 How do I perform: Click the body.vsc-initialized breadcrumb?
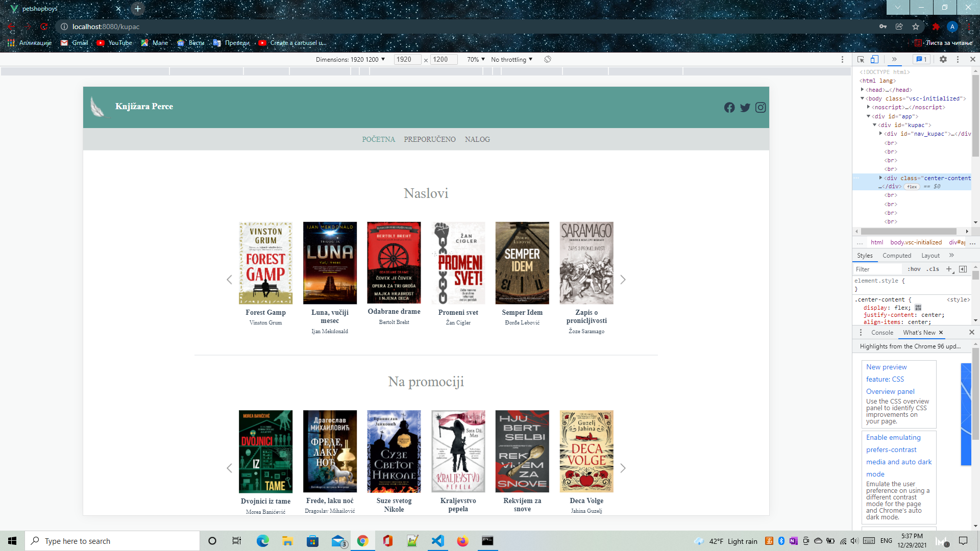[916, 242]
